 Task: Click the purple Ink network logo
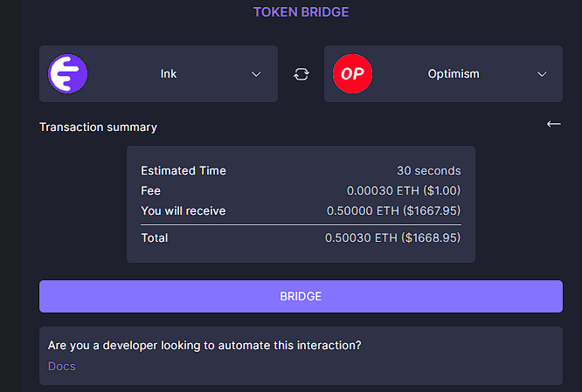(67, 74)
